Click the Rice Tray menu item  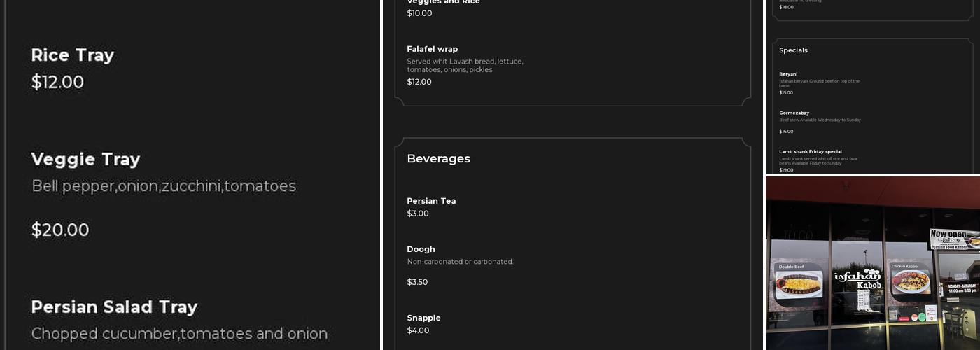[73, 55]
